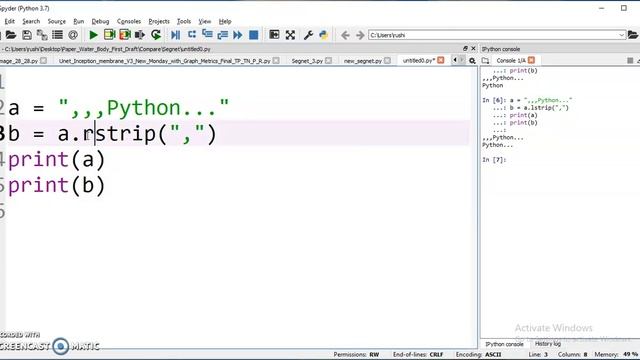Step to the next line in debugger

[x=191, y=35]
